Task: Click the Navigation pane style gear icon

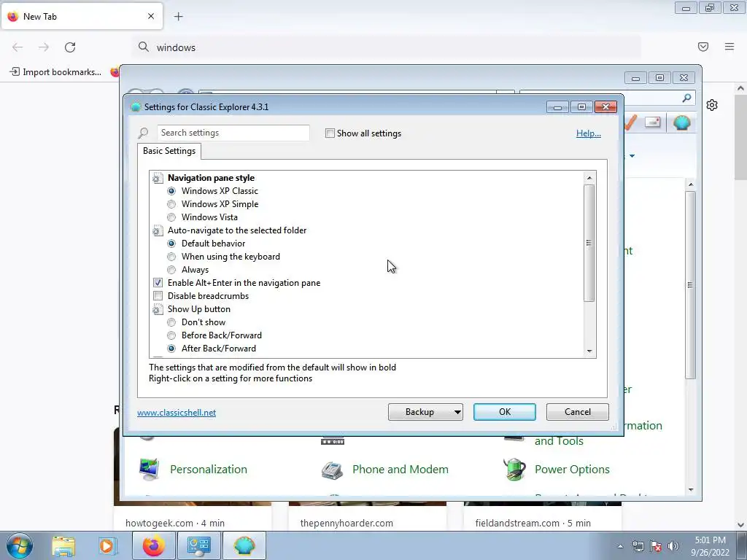Action: pos(158,178)
